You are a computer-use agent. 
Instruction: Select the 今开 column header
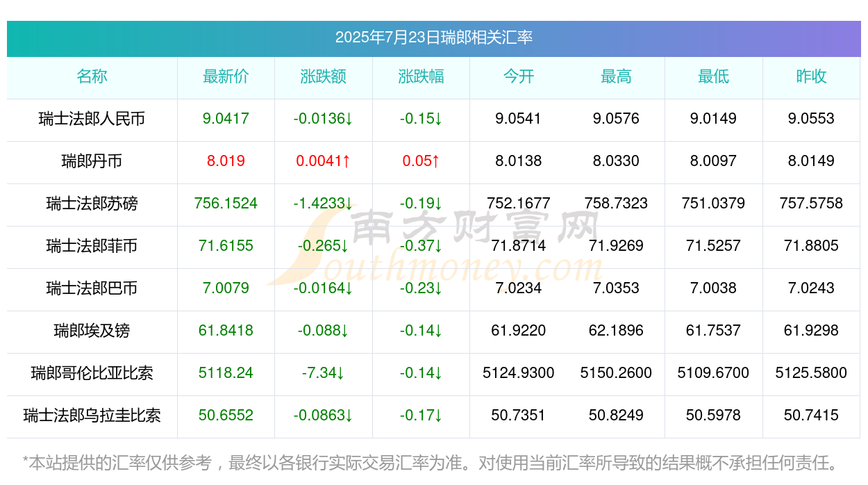519,76
